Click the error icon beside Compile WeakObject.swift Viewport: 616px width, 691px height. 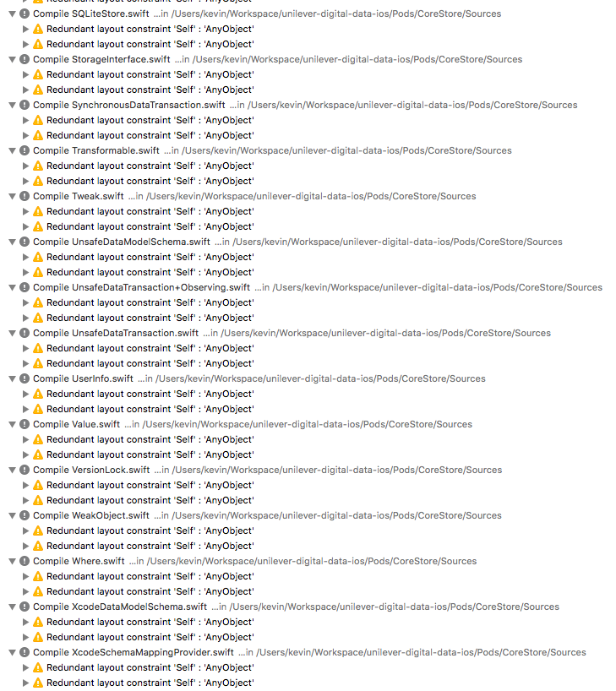pos(25,515)
